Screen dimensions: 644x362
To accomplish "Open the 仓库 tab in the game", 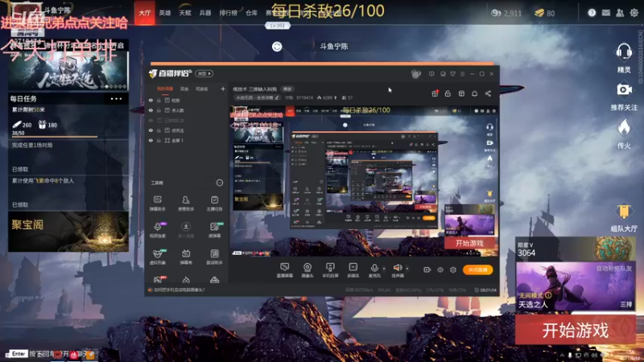I will click(x=251, y=13).
